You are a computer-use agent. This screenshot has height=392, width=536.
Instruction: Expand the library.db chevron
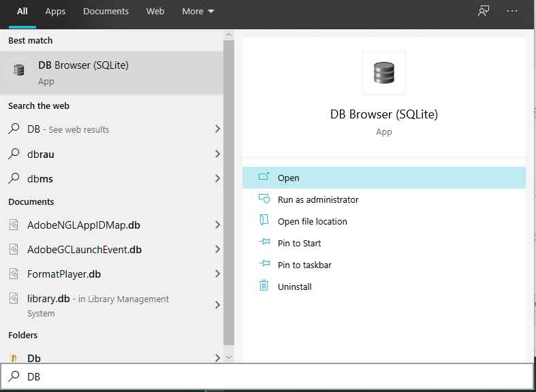click(x=217, y=305)
